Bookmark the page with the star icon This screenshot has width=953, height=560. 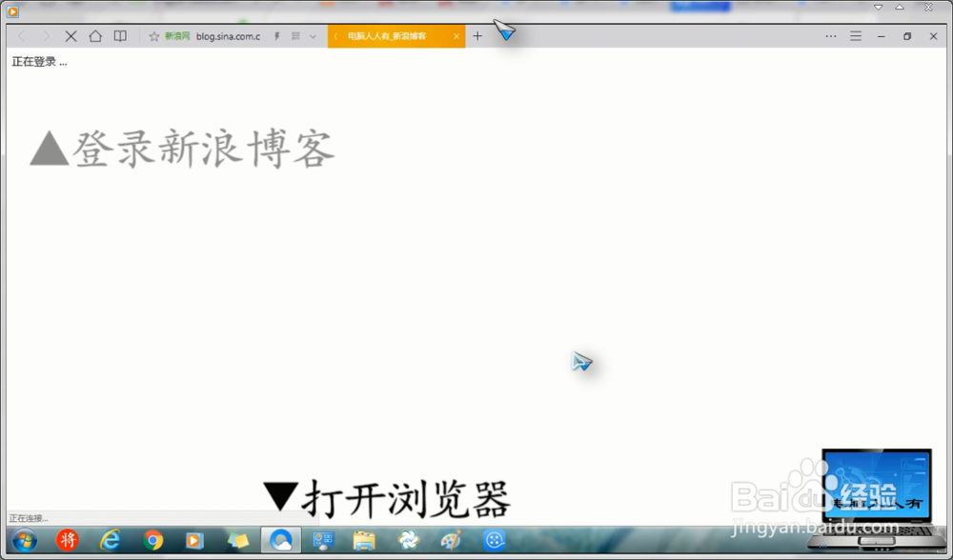(154, 36)
